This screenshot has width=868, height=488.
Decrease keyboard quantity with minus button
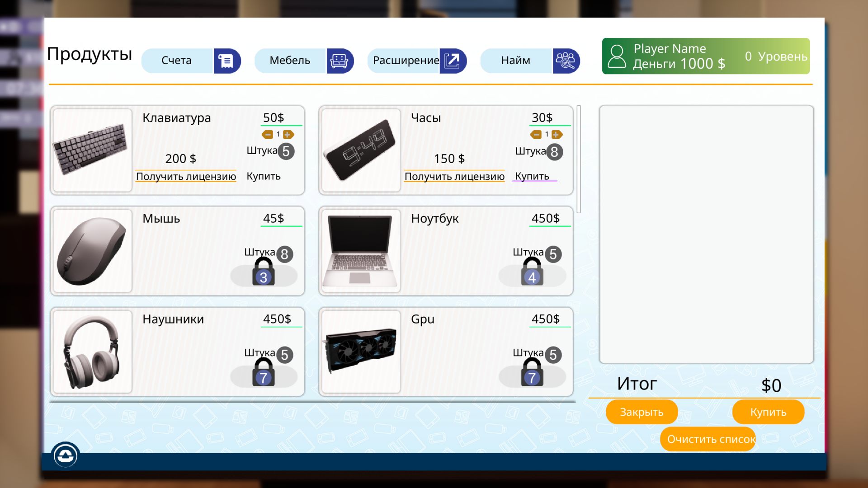click(x=268, y=134)
